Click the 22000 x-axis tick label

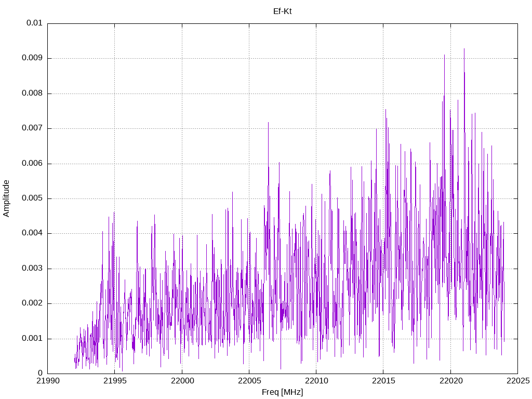point(182,381)
